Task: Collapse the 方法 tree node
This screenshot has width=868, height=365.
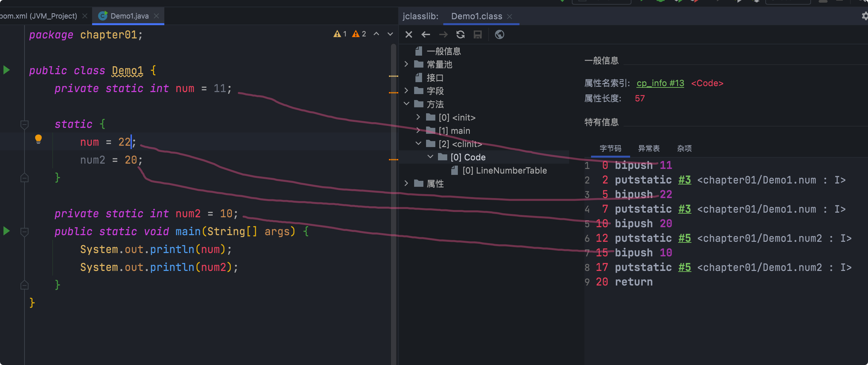Action: click(407, 104)
